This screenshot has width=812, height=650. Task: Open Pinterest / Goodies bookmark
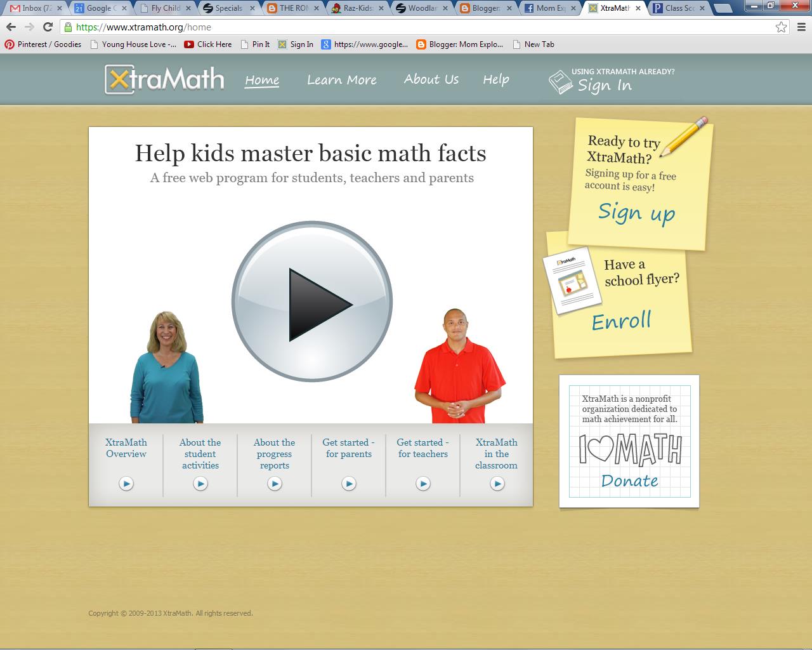pos(43,44)
